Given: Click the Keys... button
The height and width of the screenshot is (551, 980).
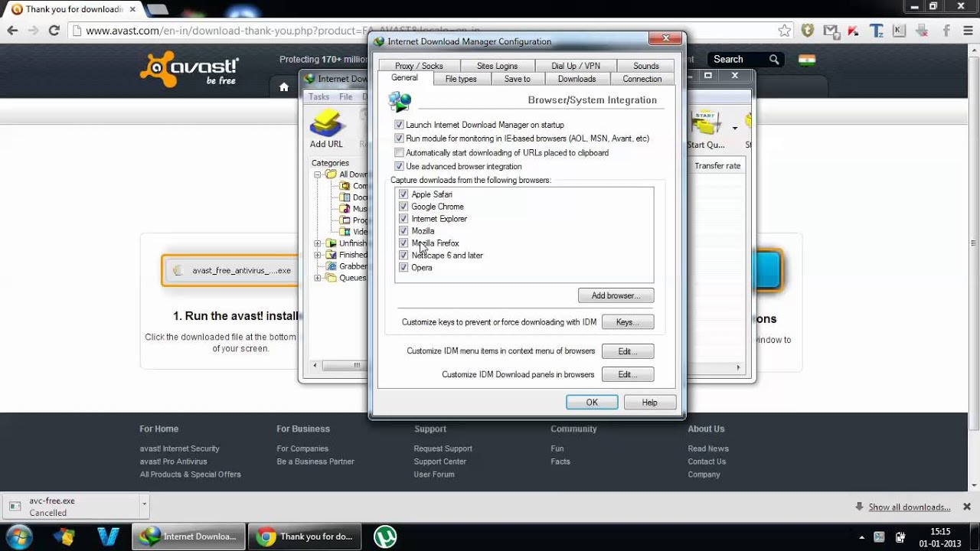Looking at the screenshot, I should 628,322.
